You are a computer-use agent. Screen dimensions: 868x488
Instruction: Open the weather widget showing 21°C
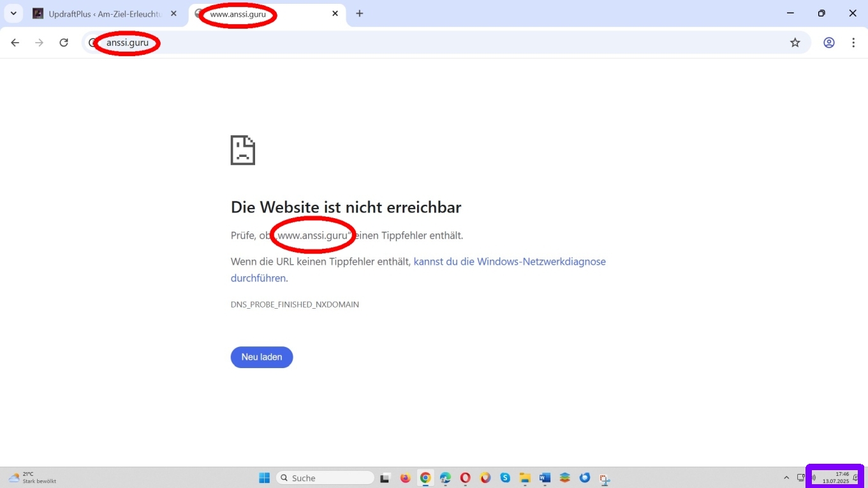(x=32, y=478)
